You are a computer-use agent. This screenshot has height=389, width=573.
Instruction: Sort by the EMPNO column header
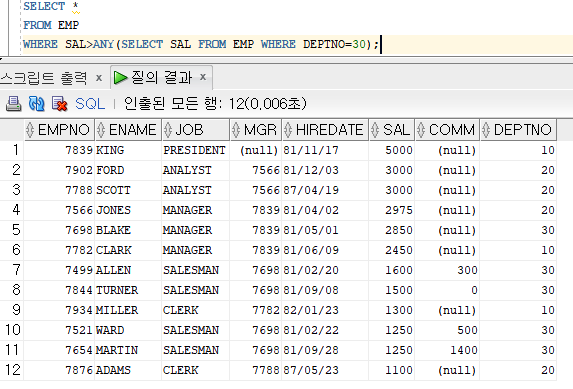click(60, 130)
